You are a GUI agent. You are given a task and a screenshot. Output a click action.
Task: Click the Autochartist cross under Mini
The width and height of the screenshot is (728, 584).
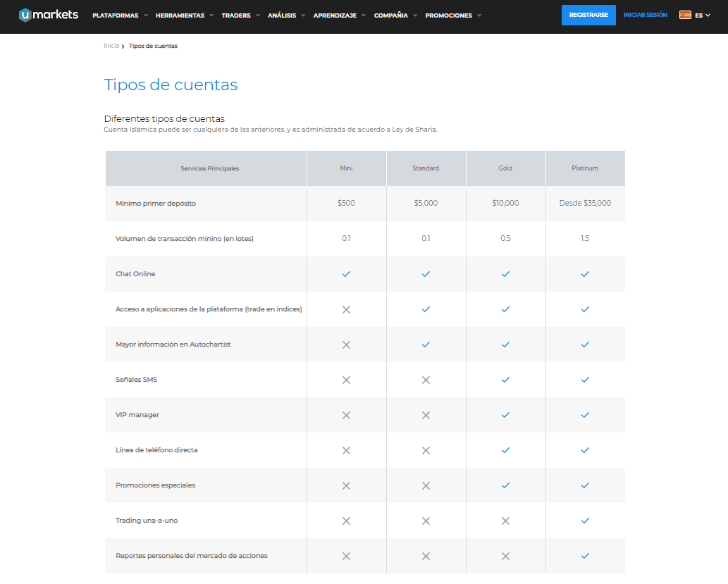(346, 344)
